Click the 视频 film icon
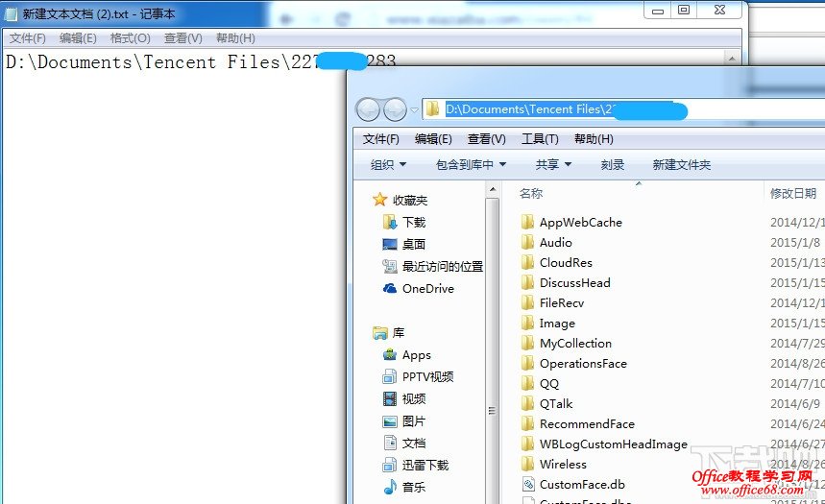 click(390, 398)
